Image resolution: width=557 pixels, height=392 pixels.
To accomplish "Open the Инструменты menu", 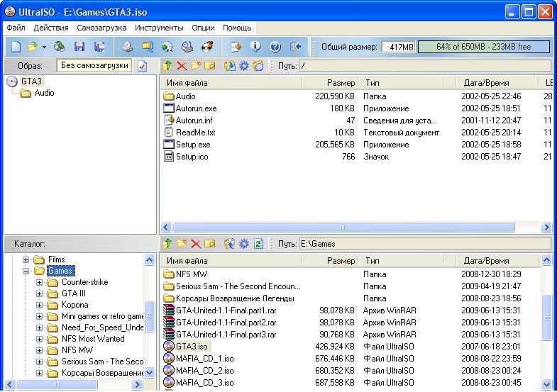I will 159,28.
